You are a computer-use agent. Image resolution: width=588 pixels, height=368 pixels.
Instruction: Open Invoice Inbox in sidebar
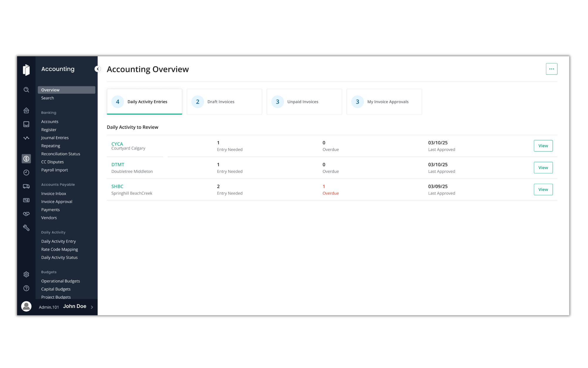click(x=54, y=193)
